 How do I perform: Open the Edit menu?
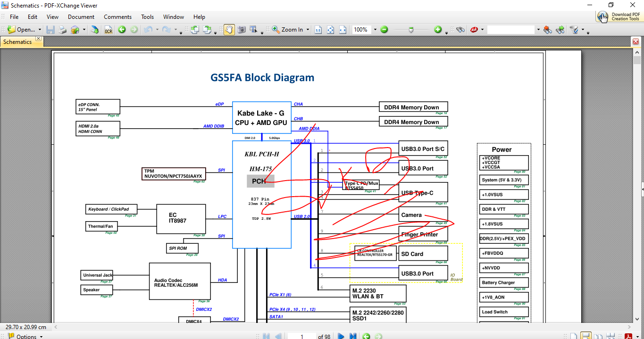point(32,17)
